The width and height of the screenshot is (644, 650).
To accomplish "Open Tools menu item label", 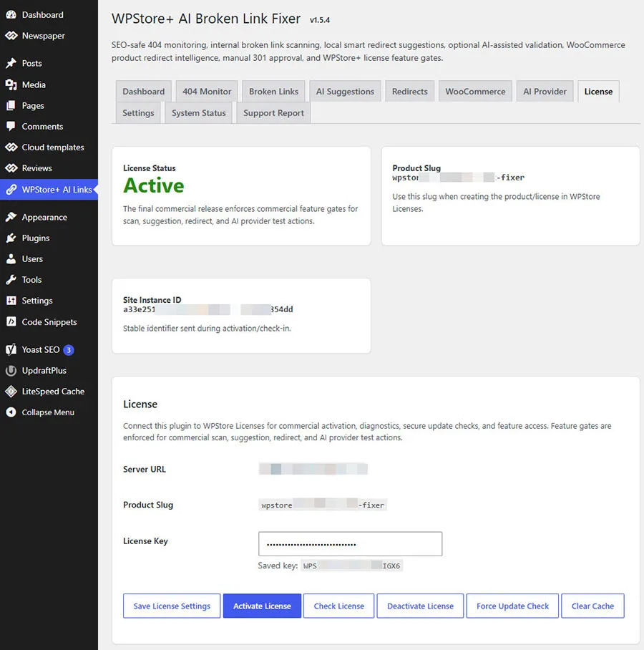I will [x=31, y=280].
